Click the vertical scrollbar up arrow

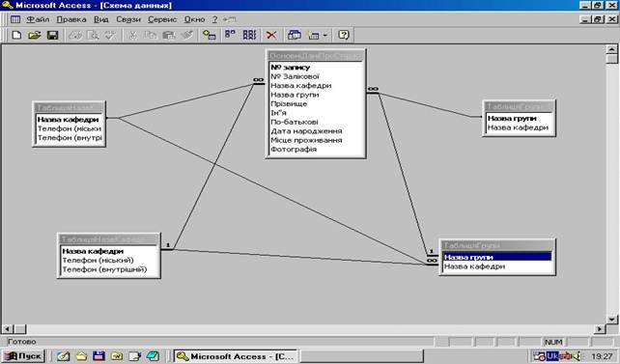click(611, 49)
